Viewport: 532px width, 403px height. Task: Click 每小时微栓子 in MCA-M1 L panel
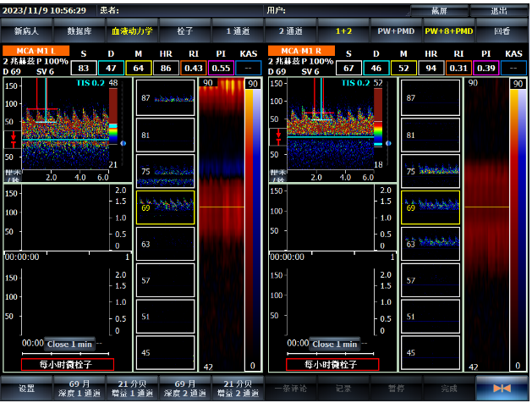pyautogui.click(x=68, y=365)
